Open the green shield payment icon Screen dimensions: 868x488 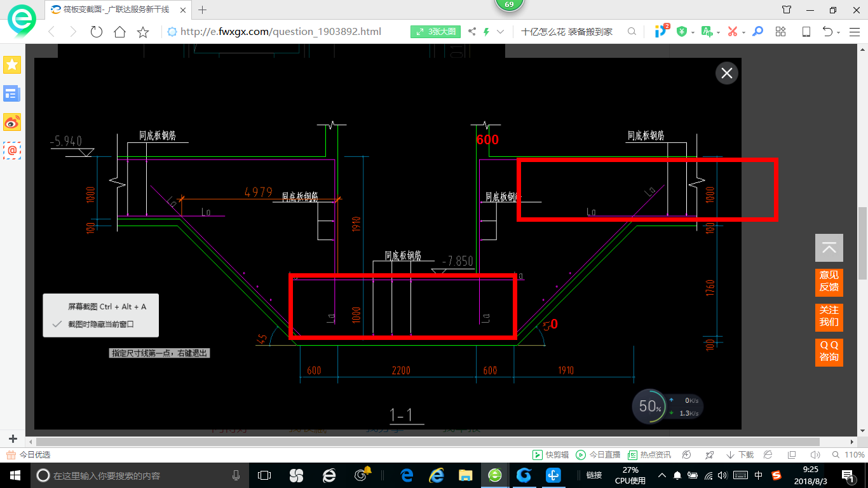(682, 31)
